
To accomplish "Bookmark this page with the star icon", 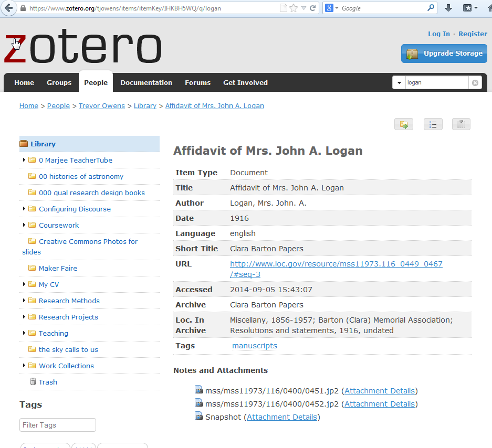I will click(x=294, y=8).
